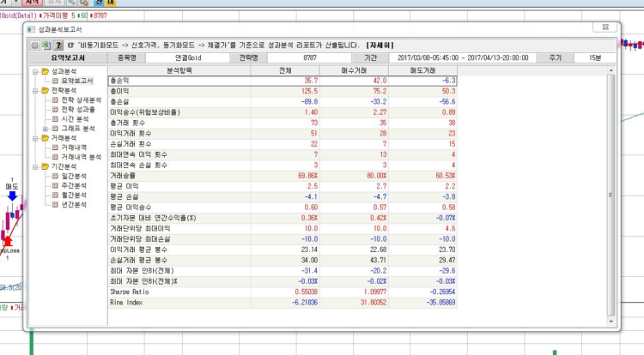
Task: Open 년간분석 in the tree
Action: 74,205
